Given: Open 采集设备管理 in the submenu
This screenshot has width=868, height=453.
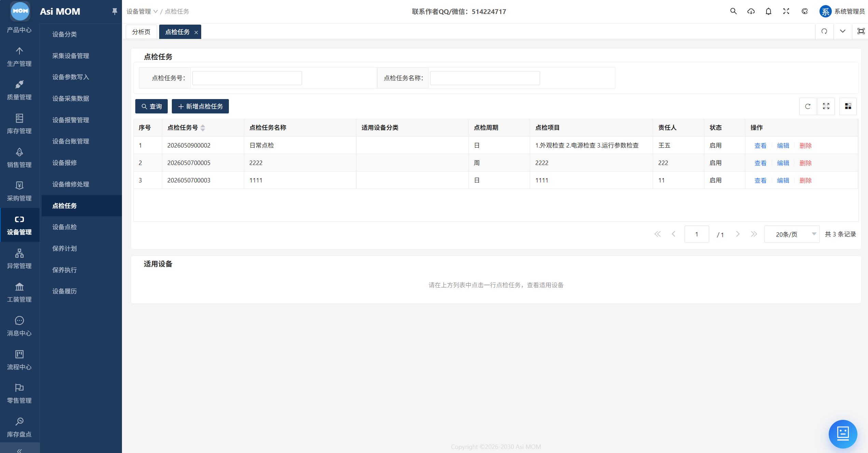Looking at the screenshot, I should point(81,56).
